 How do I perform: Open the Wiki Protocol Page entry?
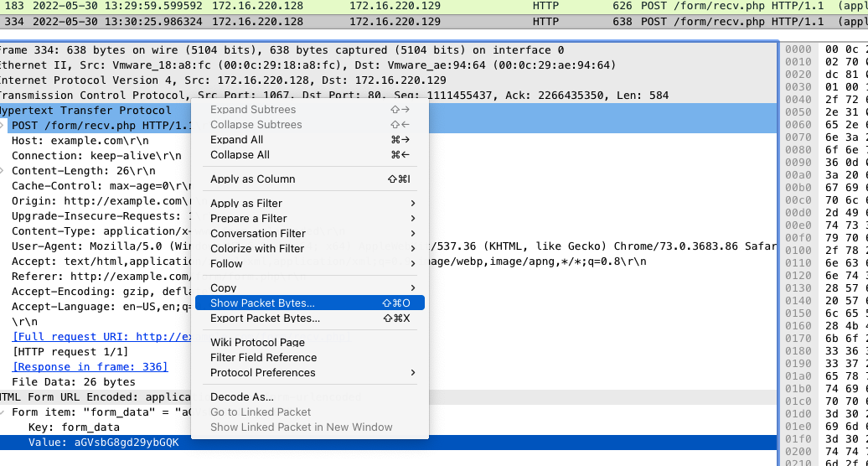(x=257, y=342)
